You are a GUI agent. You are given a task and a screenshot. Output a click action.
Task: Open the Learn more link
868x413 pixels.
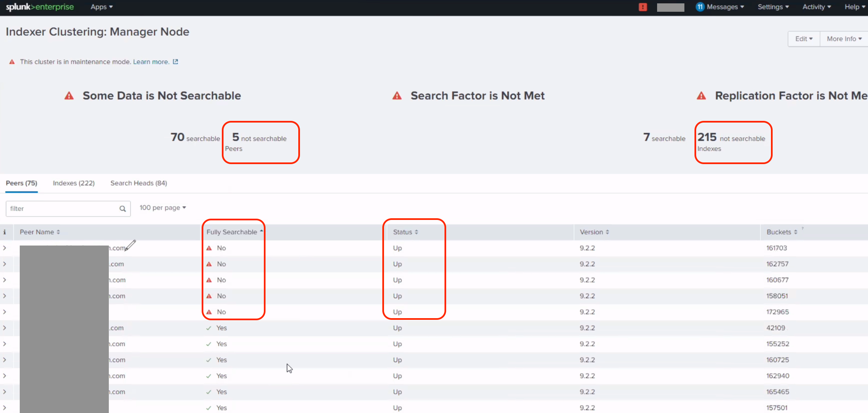(151, 61)
